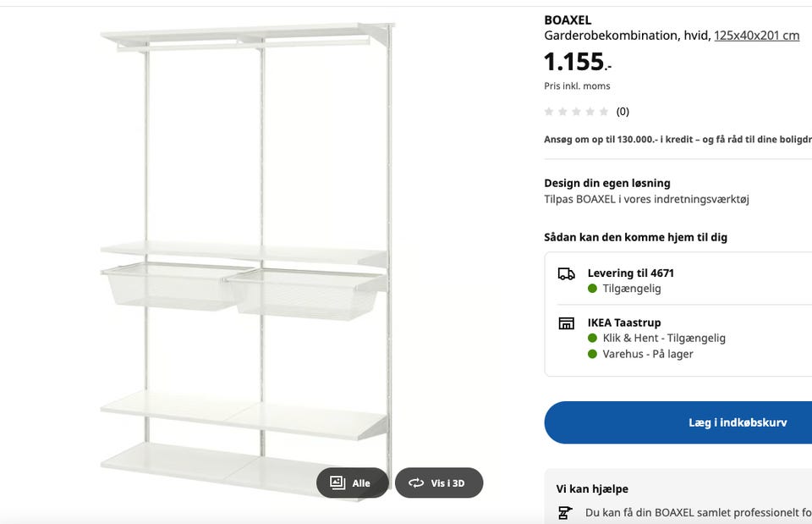Viewport: 812px width, 524px height.
Task: Click the BOAXEL wardrobe product image
Action: [247, 254]
